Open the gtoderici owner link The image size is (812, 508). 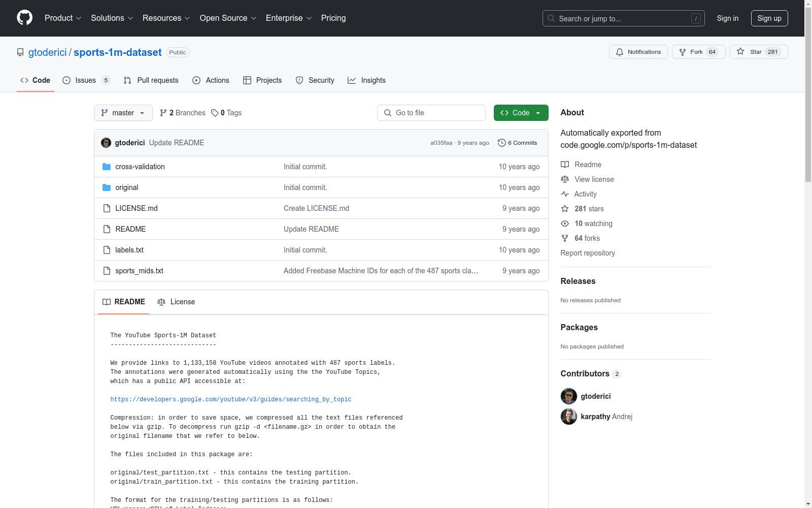tap(48, 52)
